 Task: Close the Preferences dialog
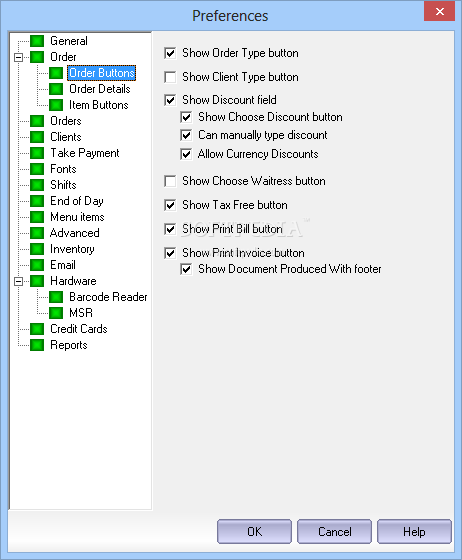coord(440,11)
